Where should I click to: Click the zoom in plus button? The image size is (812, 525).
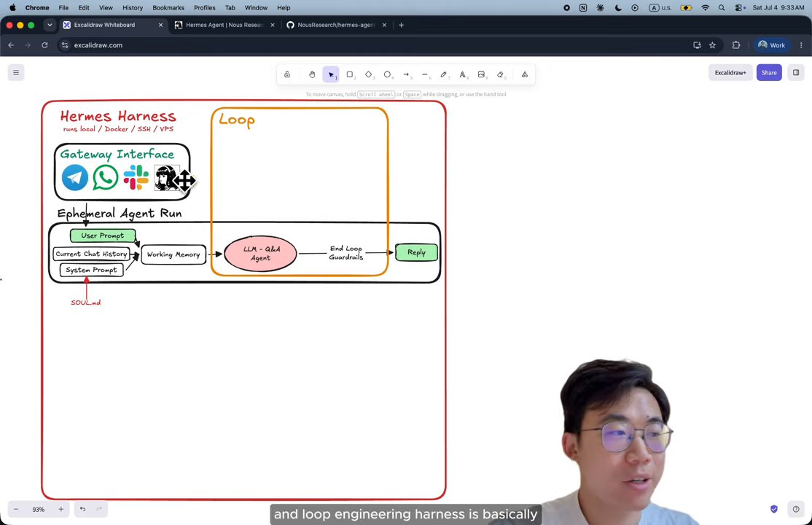click(61, 510)
